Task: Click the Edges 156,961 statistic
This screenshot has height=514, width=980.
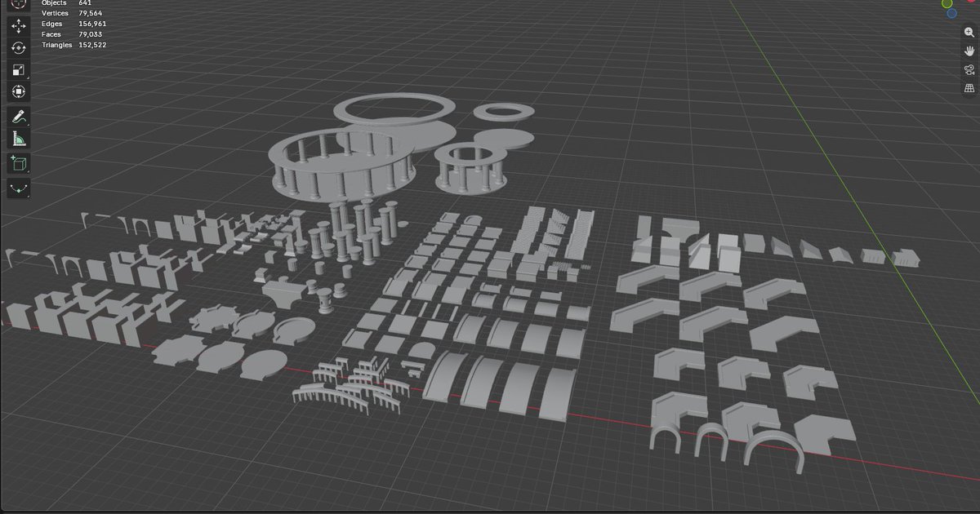Action: pos(73,24)
